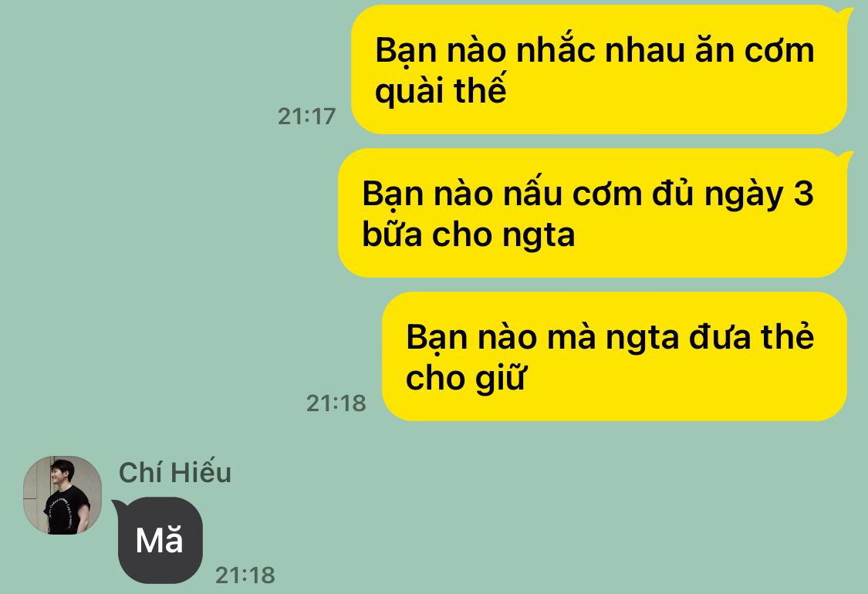Click the number 3 in the second message

click(x=803, y=194)
